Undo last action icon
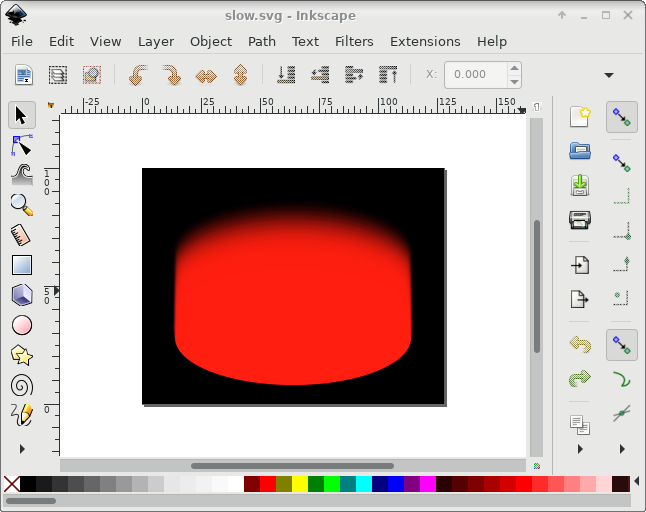 [580, 344]
